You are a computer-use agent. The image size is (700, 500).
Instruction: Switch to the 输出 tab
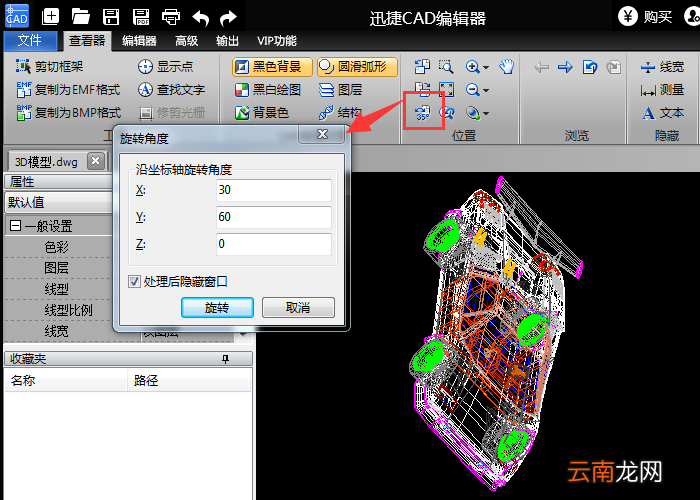coord(227,41)
